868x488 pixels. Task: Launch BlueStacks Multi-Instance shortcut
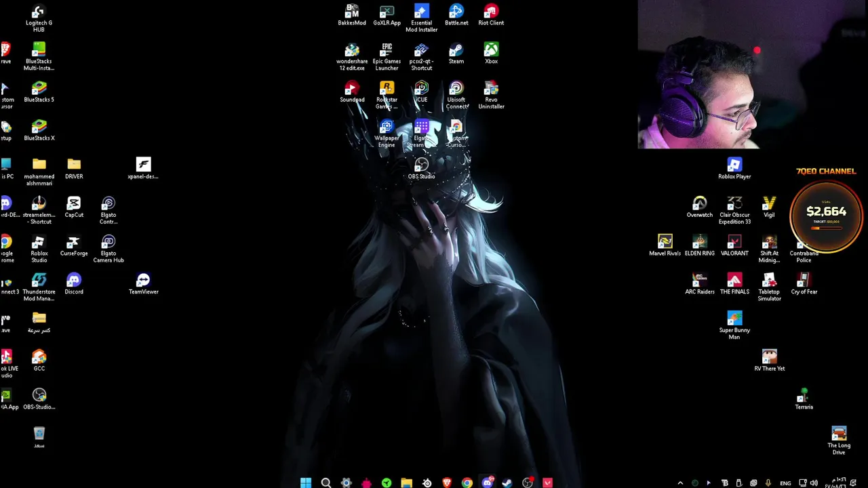(x=39, y=56)
